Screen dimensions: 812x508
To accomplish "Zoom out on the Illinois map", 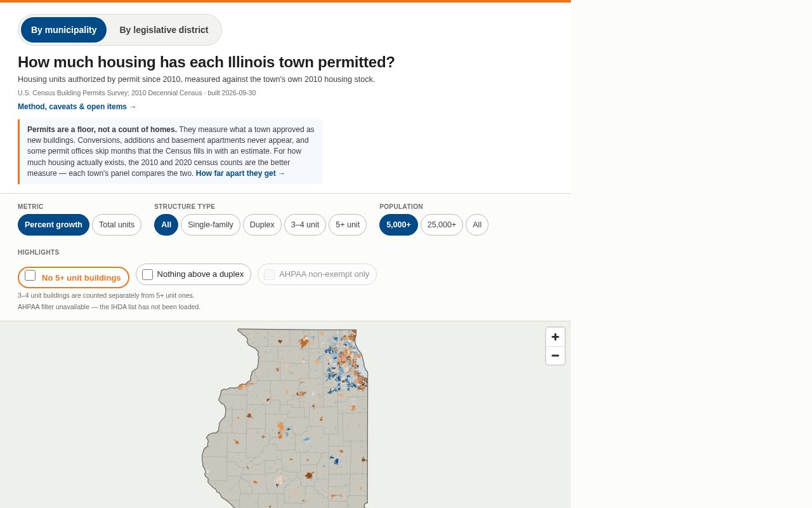I will tap(555, 356).
